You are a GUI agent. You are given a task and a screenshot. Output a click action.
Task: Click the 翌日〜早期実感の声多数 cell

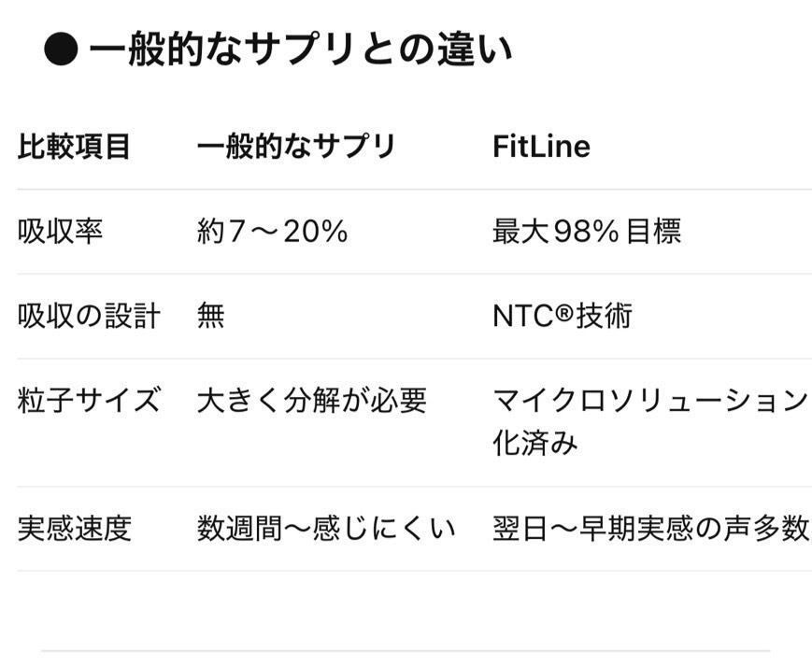(650, 529)
